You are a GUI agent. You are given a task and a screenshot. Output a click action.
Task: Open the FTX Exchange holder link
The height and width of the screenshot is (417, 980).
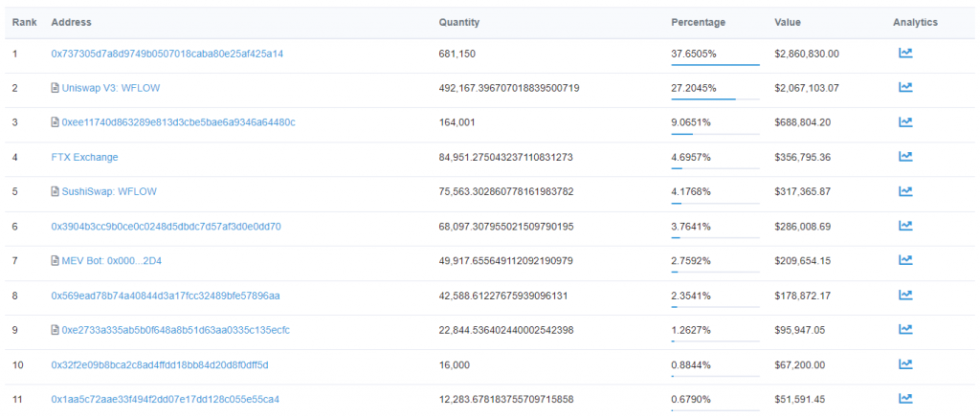84,157
